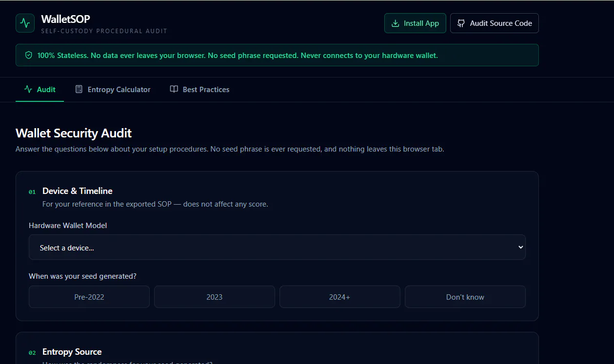Switch to the Entropy Calculator tab
614x364 pixels.
click(x=113, y=90)
